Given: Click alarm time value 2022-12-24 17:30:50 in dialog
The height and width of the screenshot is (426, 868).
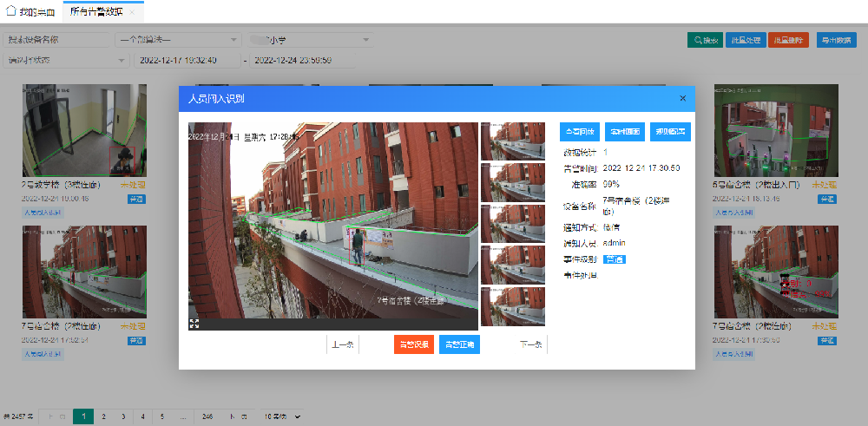Looking at the screenshot, I should (x=641, y=167).
